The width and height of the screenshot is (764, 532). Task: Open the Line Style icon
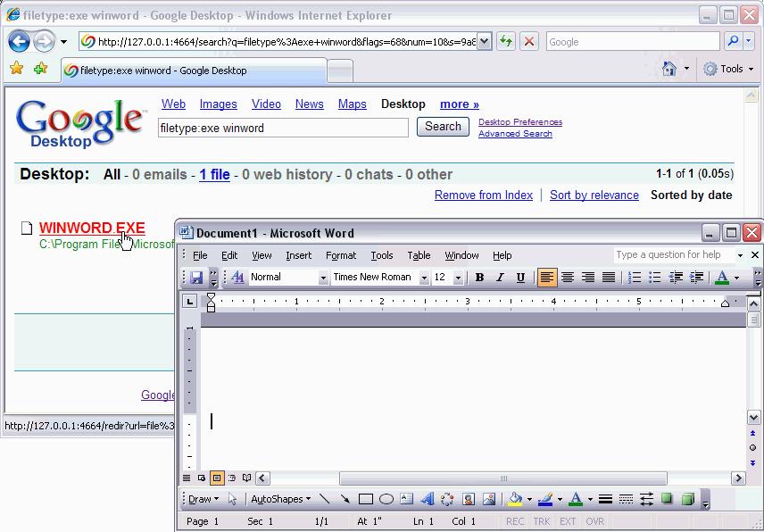605,499
